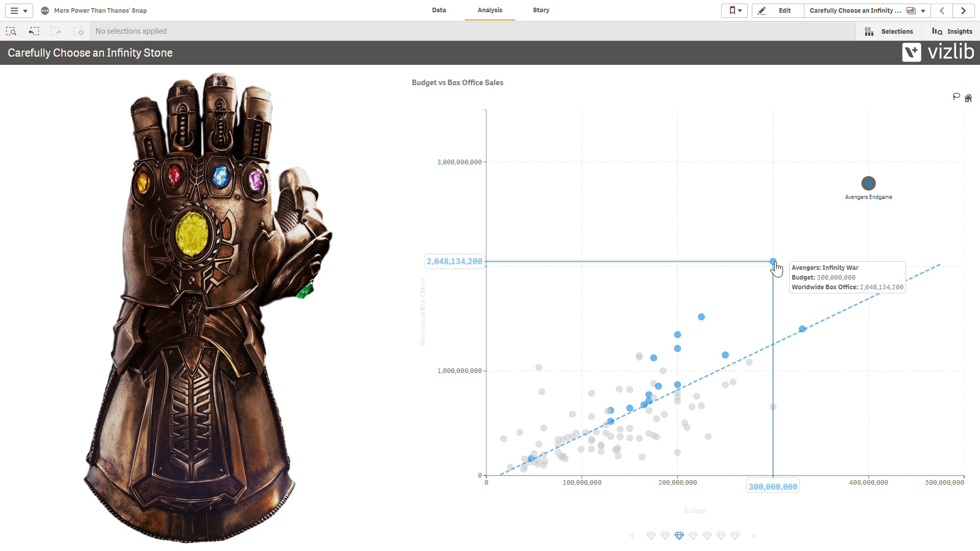
Task: Select the highlighted blue diamond pager icon
Action: tap(679, 536)
